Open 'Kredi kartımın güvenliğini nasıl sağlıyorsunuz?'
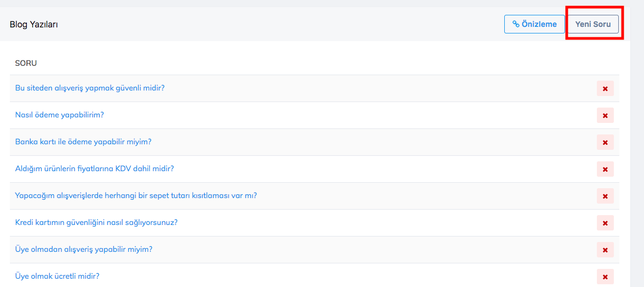 96,222
